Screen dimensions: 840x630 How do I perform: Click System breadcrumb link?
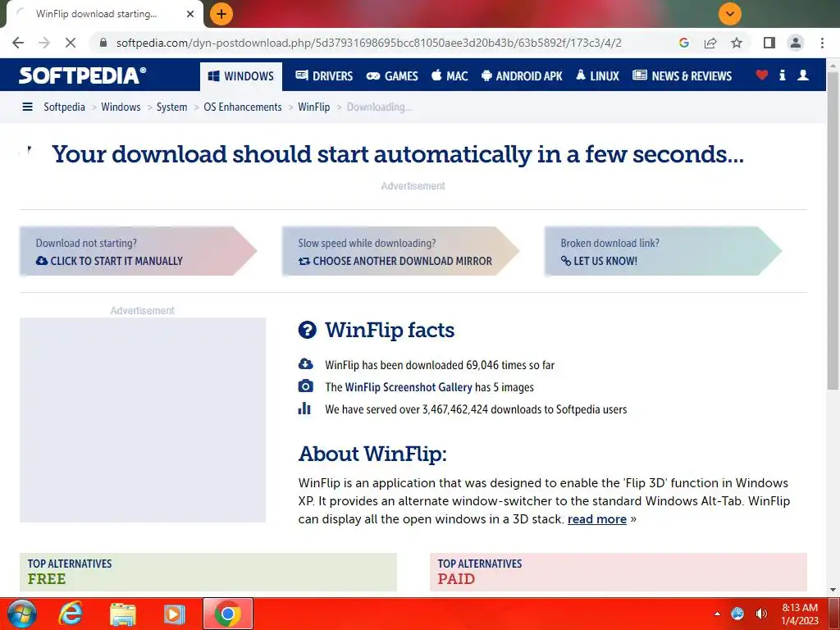point(172,107)
